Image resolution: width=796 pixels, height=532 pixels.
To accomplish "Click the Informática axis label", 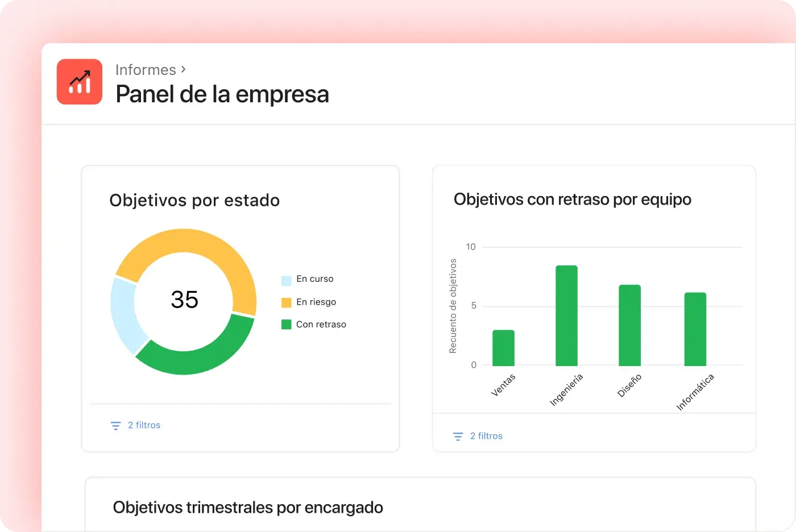I will pyautogui.click(x=695, y=392).
